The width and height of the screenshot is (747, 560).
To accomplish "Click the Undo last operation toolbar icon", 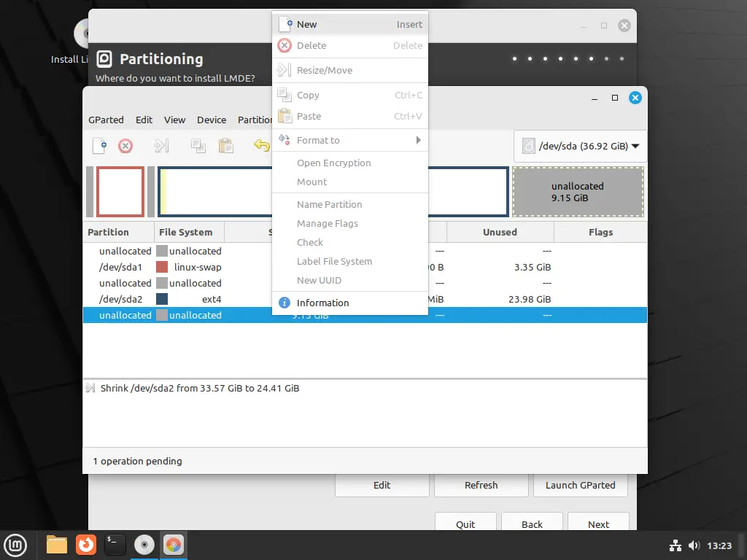I will coord(262,145).
